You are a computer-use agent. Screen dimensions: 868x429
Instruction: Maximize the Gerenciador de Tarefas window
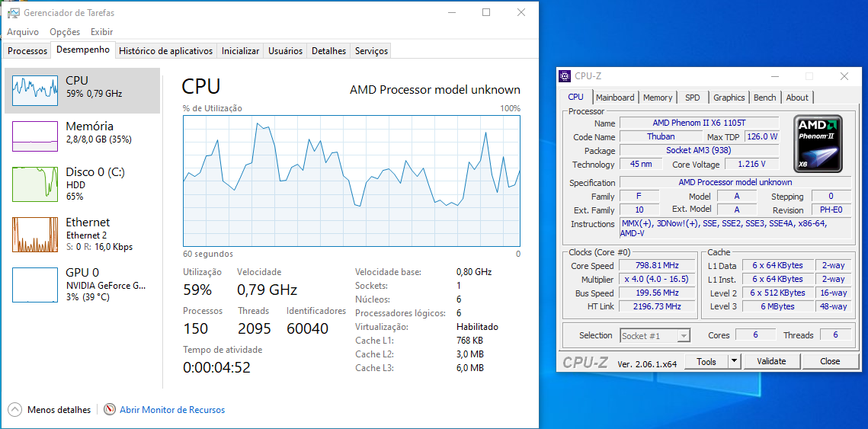tap(486, 12)
